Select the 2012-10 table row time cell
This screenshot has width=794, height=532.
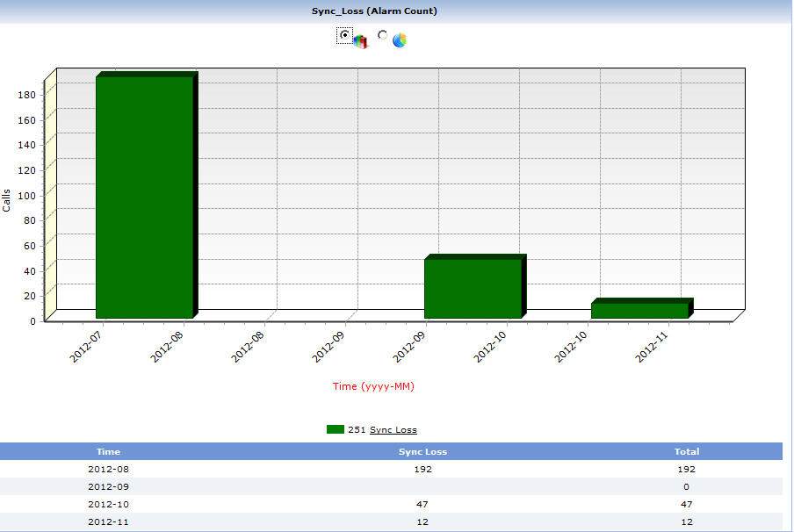pos(108,504)
